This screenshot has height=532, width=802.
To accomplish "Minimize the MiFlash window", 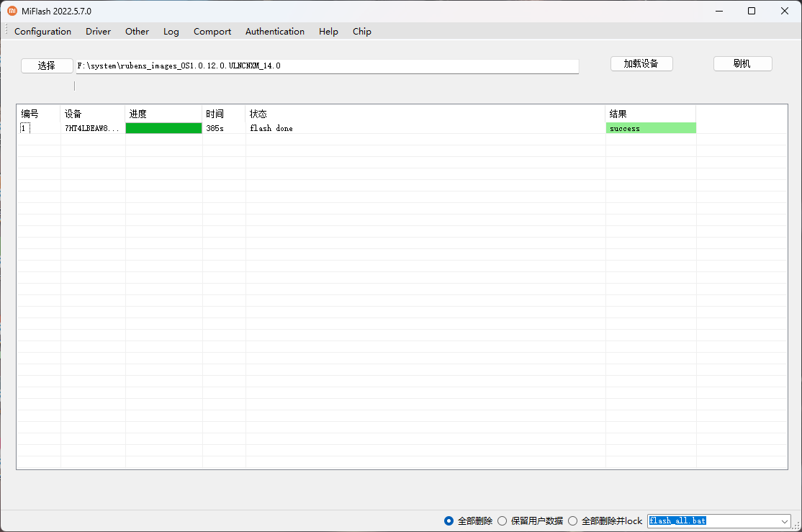I will pos(719,11).
